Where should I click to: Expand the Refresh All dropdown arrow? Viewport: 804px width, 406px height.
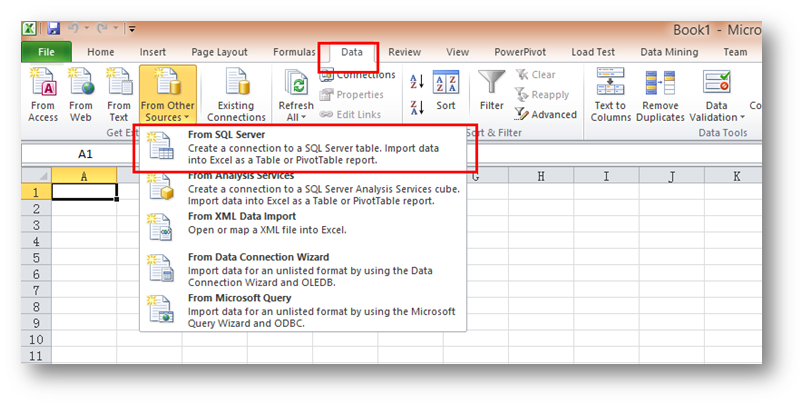pyautogui.click(x=304, y=118)
